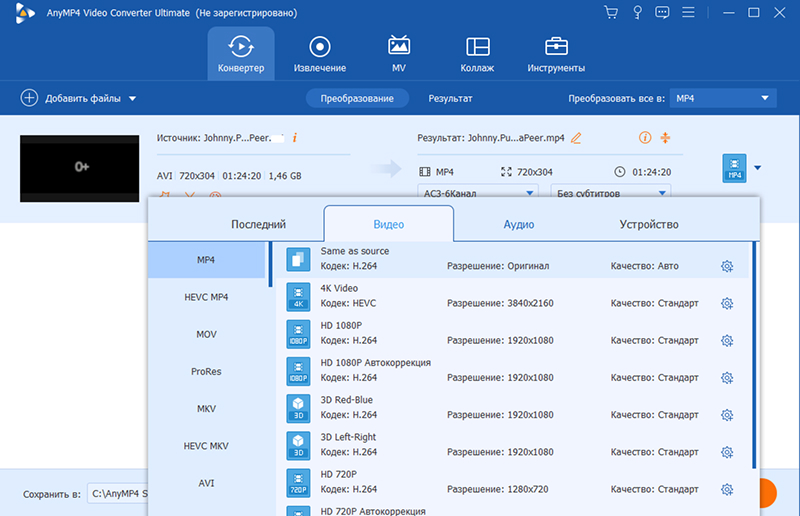Open settings gear for Same as source
The image size is (800, 516).
point(727,266)
